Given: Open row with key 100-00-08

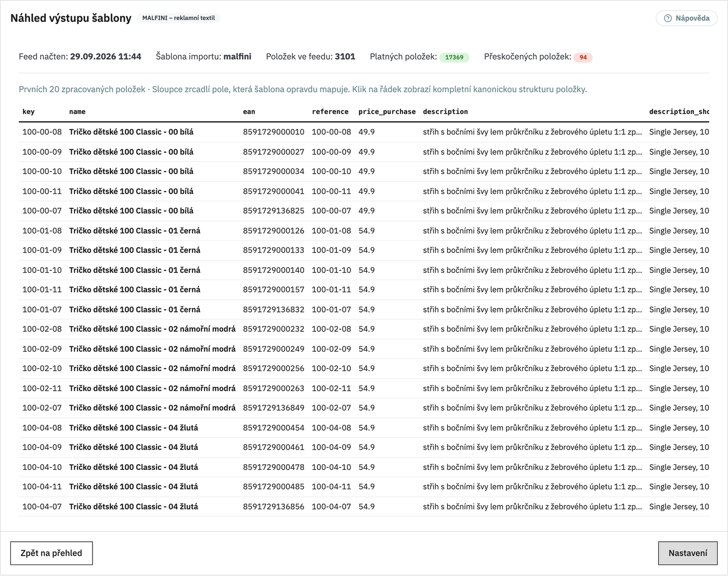Looking at the screenshot, I should pos(364,132).
